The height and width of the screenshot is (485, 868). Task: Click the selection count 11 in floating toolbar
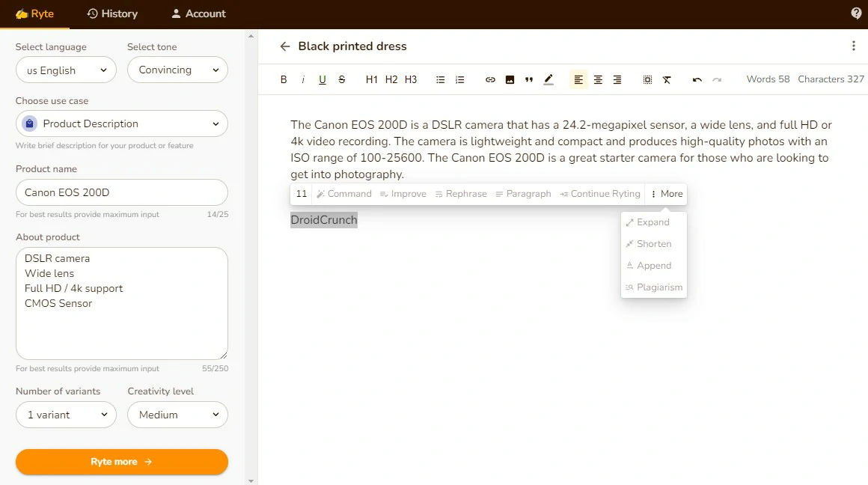[x=301, y=194]
